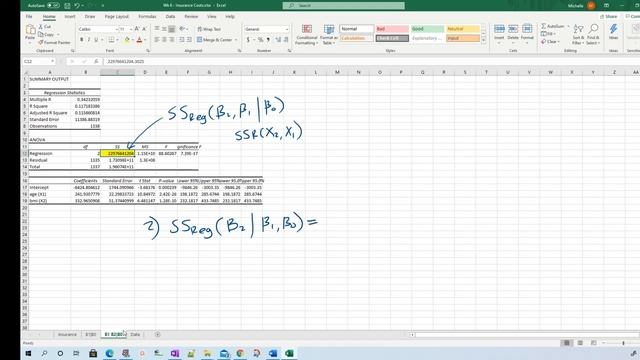Click the Increase Decimal icon

pyautogui.click(x=278, y=40)
